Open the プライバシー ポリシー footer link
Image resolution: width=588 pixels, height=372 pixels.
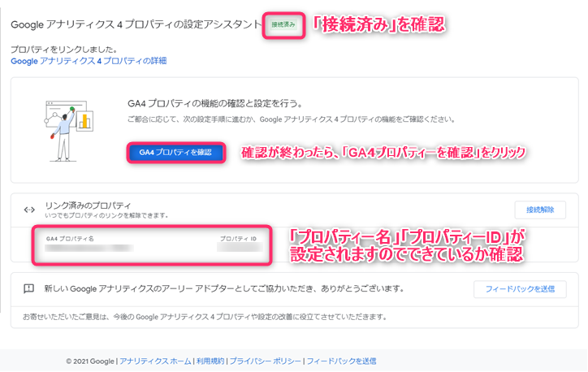click(x=265, y=361)
